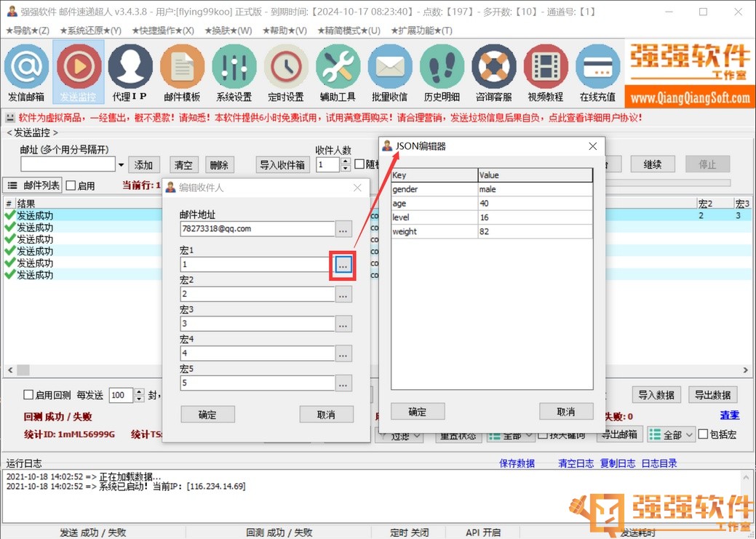Open the ★扩展功能★(T) menu
Image resolution: width=756 pixels, height=539 pixels.
[421, 31]
